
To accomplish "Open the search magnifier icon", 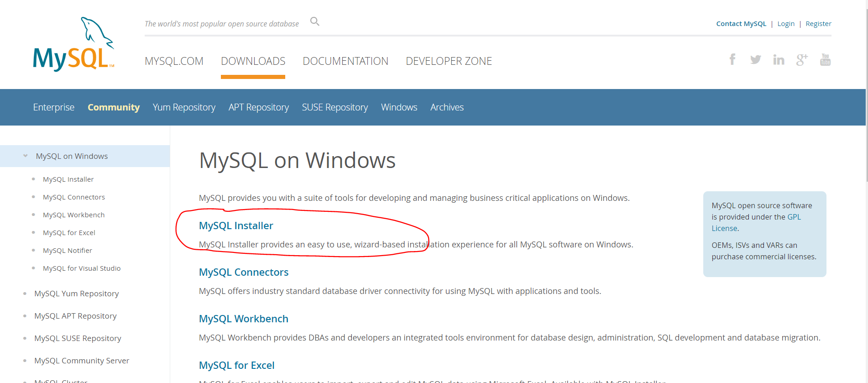I will coord(315,21).
